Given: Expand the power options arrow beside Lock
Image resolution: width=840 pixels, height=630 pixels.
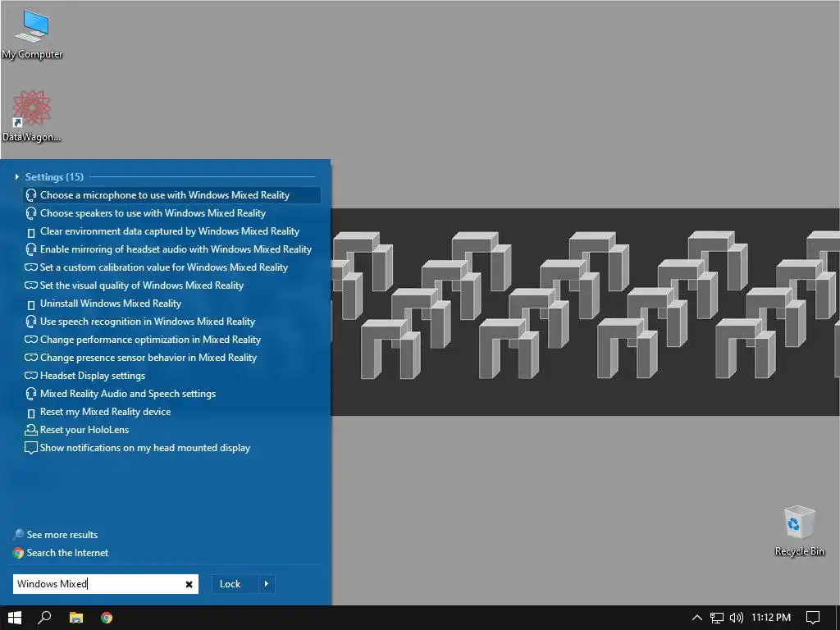Looking at the screenshot, I should (267, 584).
